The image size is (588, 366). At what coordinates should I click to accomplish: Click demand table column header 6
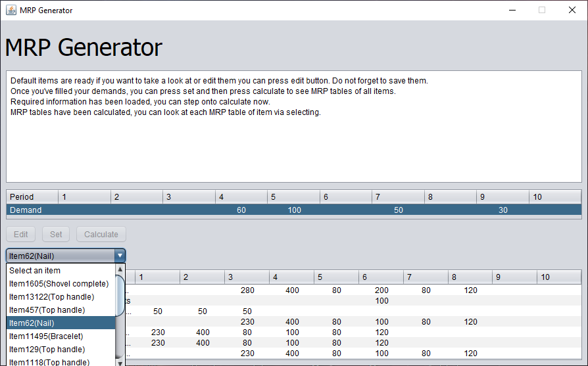point(346,196)
